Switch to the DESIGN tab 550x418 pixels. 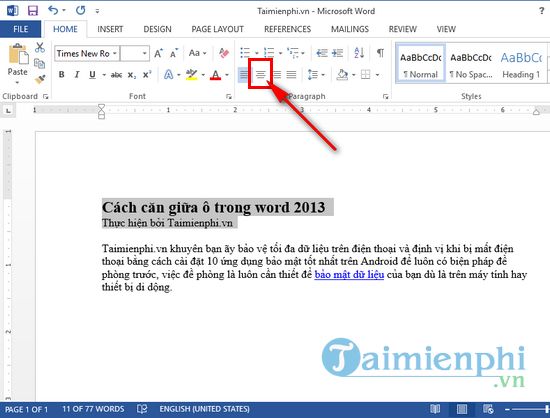pos(157,29)
